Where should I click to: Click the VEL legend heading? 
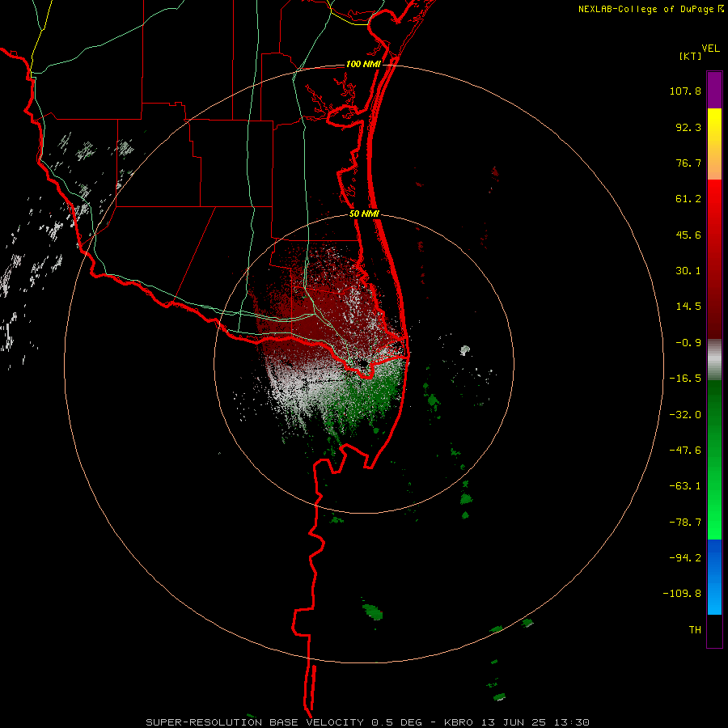click(x=710, y=49)
